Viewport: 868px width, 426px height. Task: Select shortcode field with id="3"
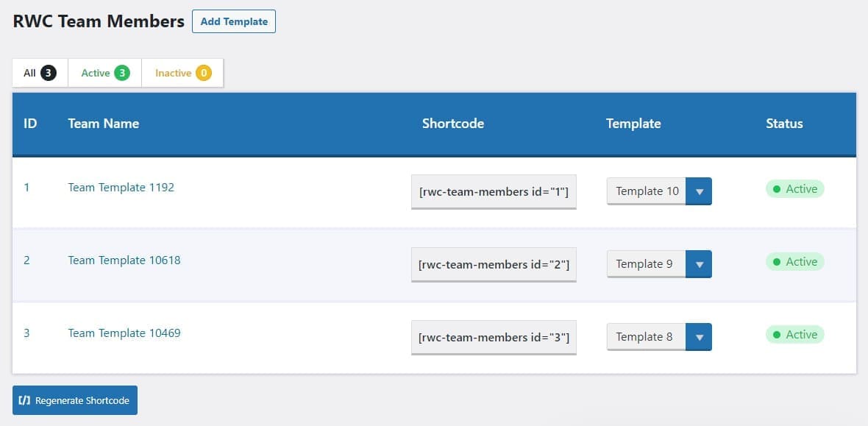pos(494,337)
